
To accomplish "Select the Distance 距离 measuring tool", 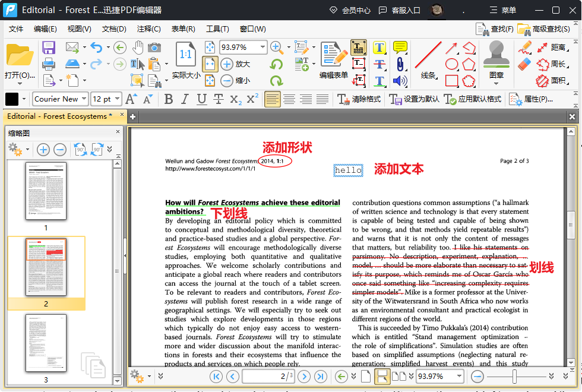I will coord(553,48).
